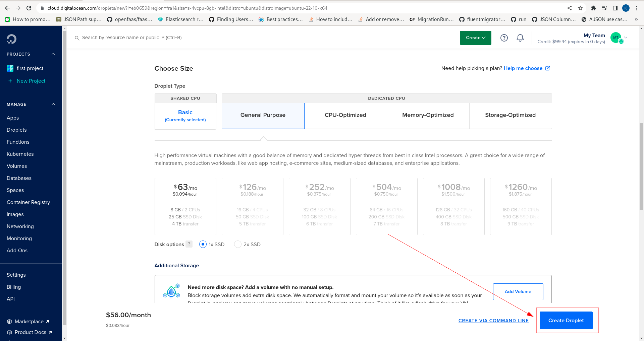Click the share page icon in address bar
644x341 pixels.
(x=570, y=8)
